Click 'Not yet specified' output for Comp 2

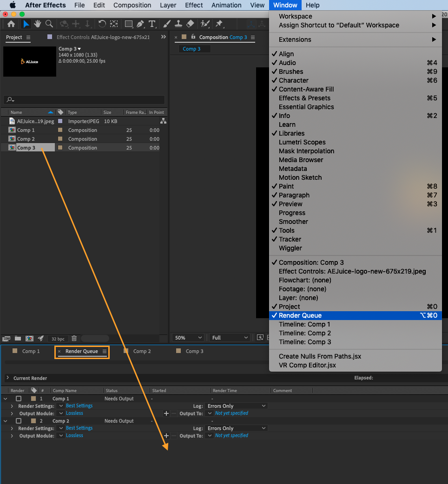click(x=231, y=436)
